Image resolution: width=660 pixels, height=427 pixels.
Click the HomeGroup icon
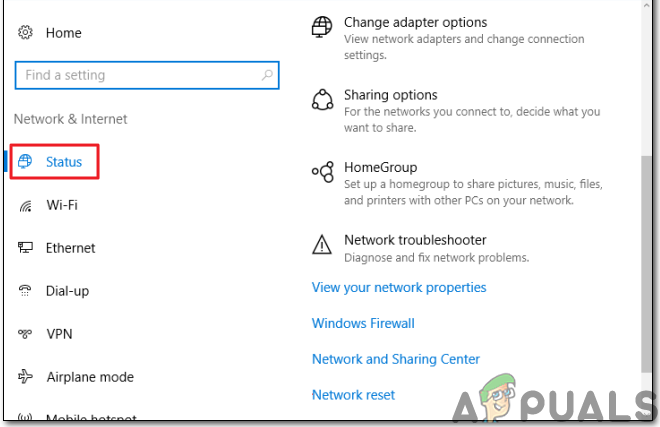coord(322,172)
